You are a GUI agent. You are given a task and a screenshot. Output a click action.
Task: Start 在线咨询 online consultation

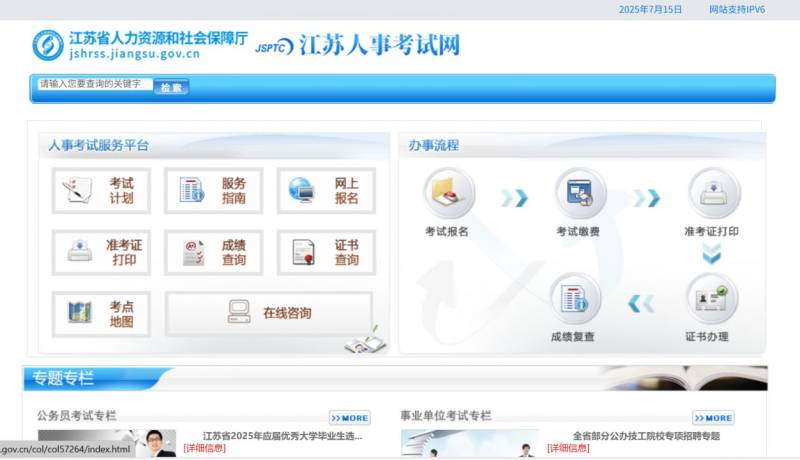click(x=268, y=313)
